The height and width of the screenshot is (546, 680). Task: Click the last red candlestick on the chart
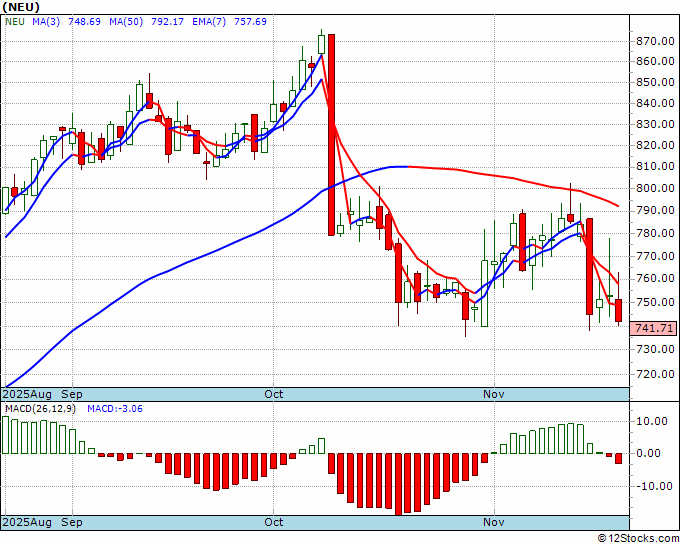pos(618,311)
